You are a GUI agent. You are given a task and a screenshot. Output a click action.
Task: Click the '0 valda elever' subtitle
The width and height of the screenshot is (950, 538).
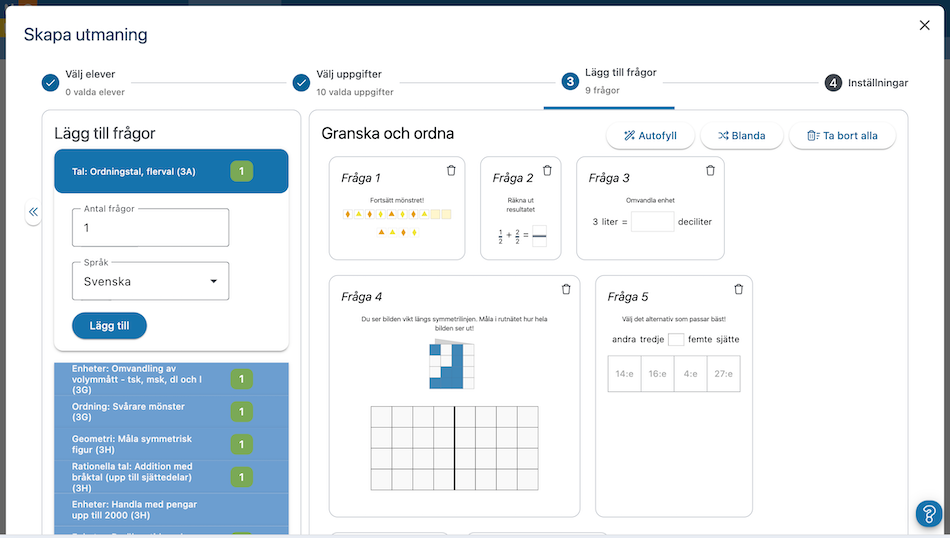click(x=95, y=92)
